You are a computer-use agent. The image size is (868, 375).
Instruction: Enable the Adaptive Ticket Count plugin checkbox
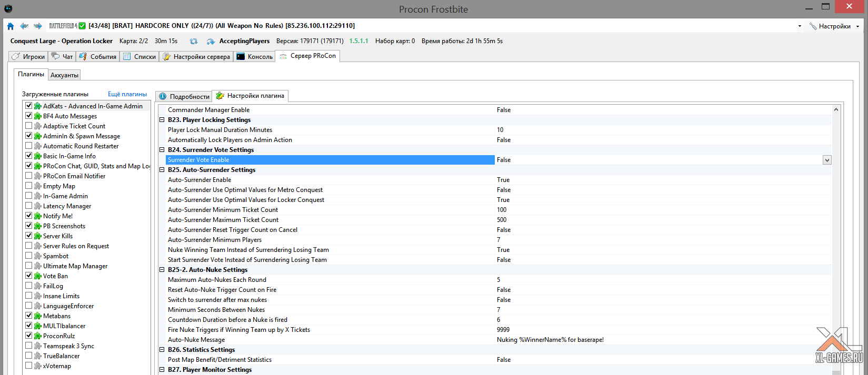coord(29,126)
